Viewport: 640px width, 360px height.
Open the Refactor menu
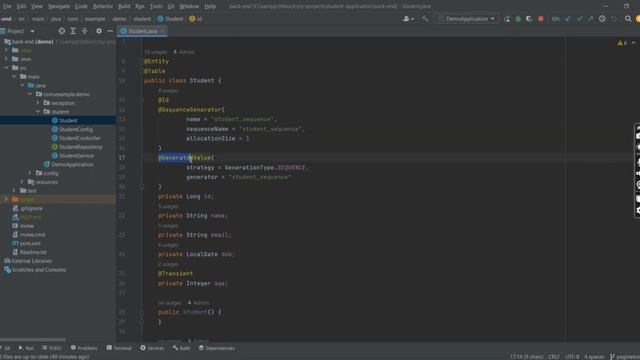tap(103, 6)
